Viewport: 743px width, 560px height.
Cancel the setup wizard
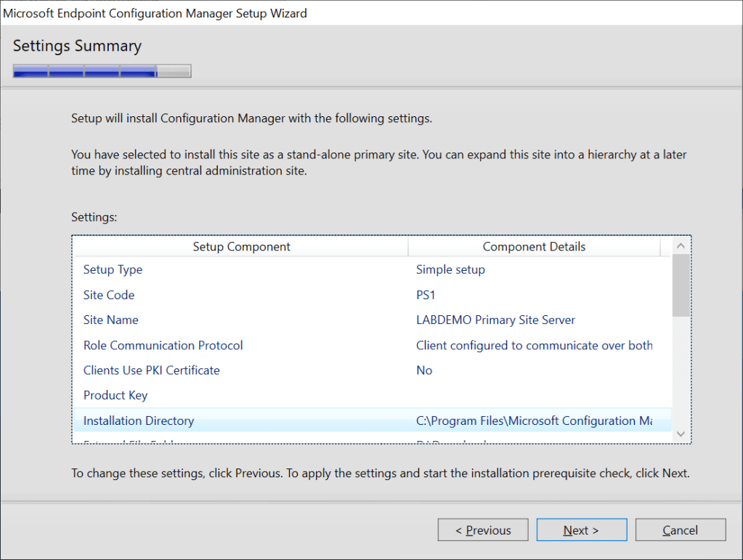click(680, 530)
